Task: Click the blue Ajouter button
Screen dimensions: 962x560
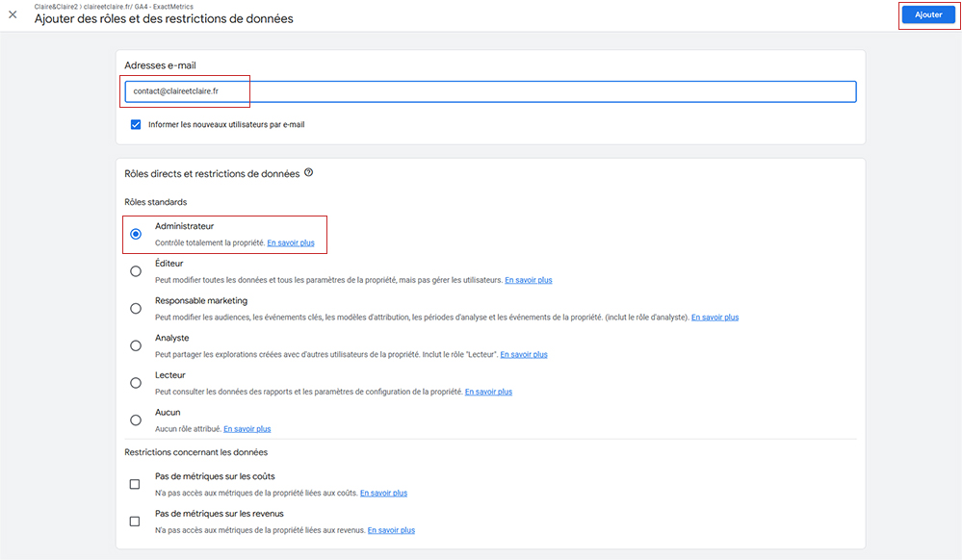Action: [927, 14]
